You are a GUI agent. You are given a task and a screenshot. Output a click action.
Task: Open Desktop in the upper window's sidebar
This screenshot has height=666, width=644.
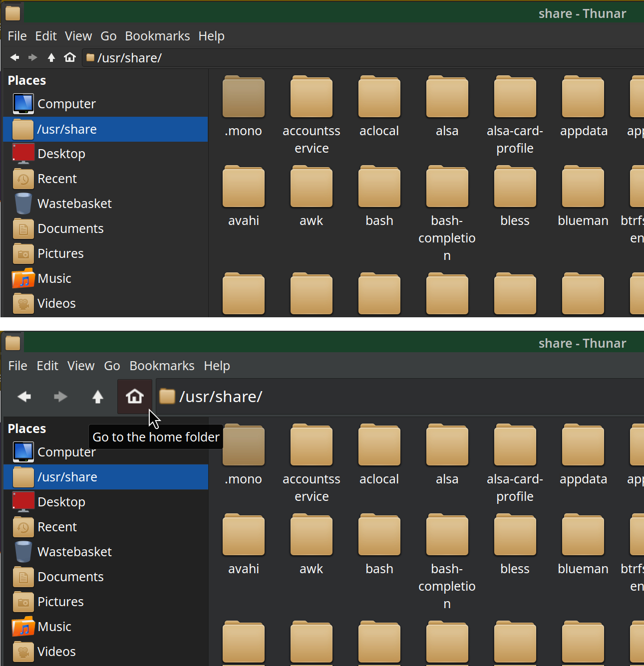click(105, 154)
